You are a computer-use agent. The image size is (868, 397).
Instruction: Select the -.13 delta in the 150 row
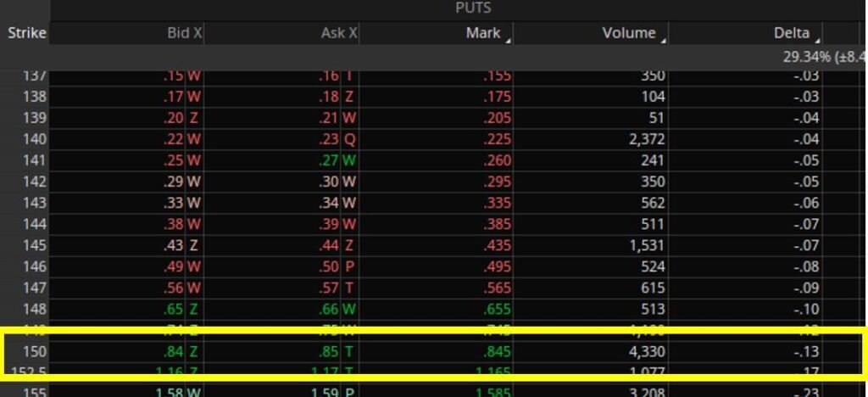[806, 351]
